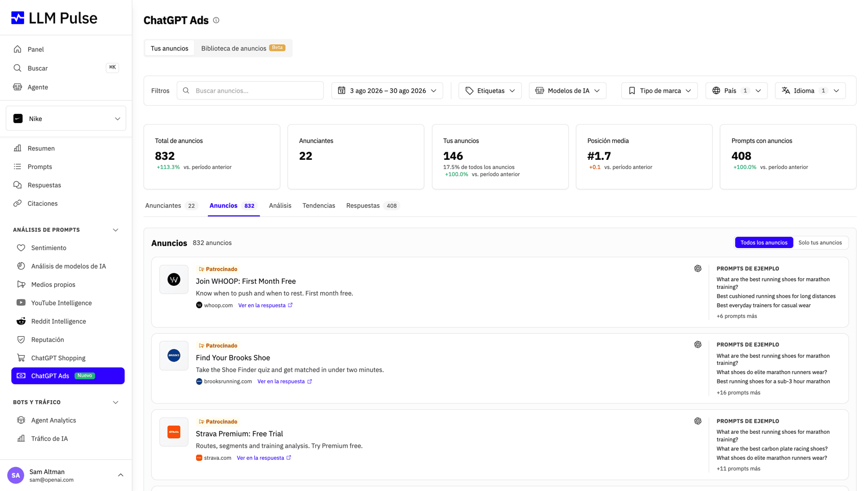868x491 pixels.
Task: Open the Anunciantes 22 tab
Action: [x=171, y=206]
